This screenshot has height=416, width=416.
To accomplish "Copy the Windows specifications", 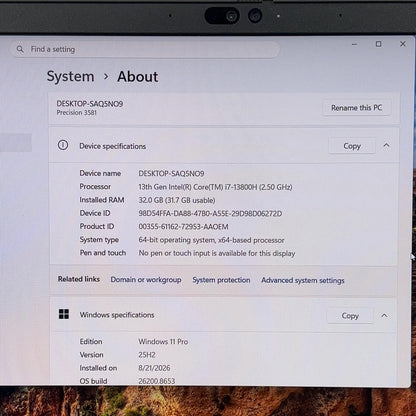I will (350, 316).
